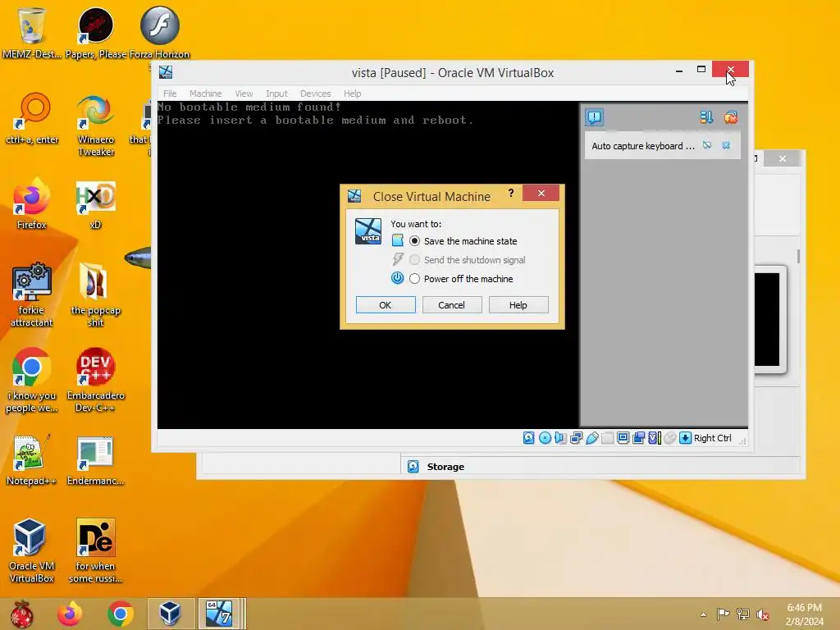Click the recording status icon
Image resolution: width=840 pixels, height=630 pixels.
click(638, 438)
